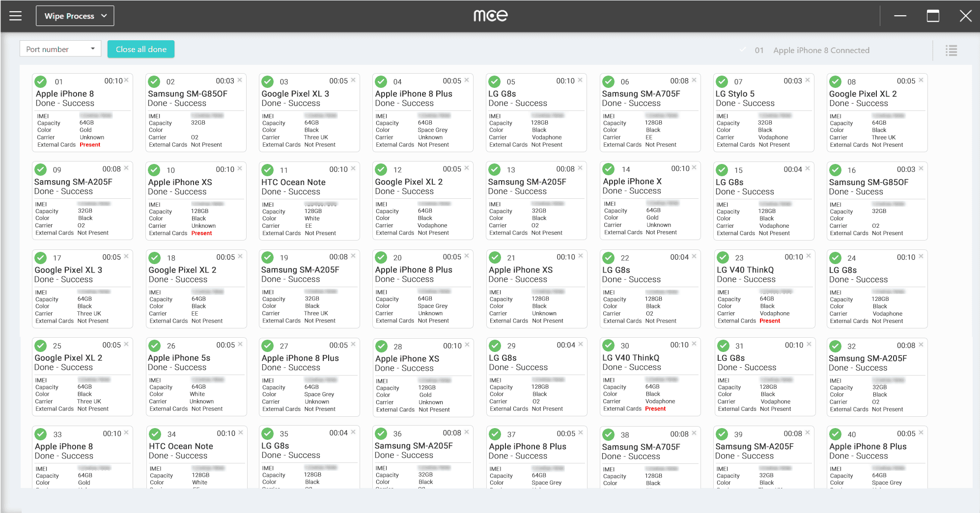980x513 pixels.
Task: Click the status icon on port 25
Action: pyautogui.click(x=41, y=346)
